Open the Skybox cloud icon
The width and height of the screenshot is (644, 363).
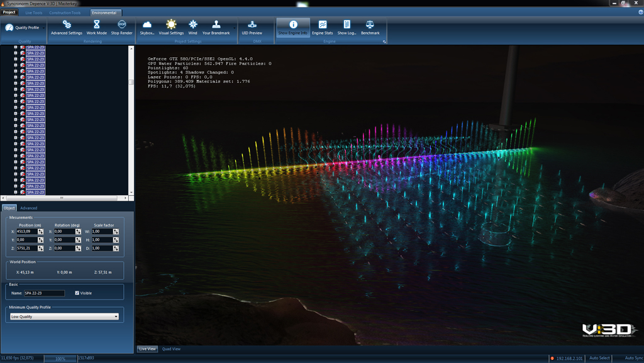tap(147, 25)
